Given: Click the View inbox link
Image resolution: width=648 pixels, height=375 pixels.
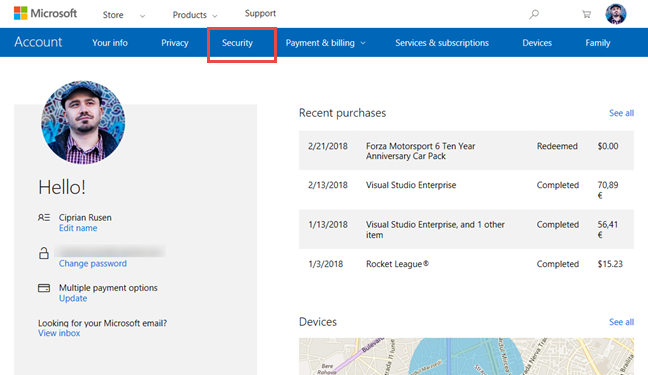Looking at the screenshot, I should pos(59,333).
